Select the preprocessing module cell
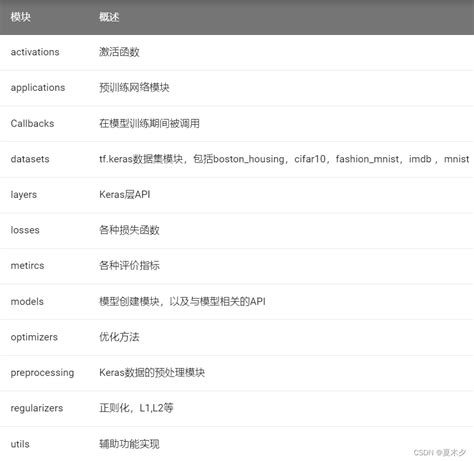This screenshot has height=461, width=474. pyautogui.click(x=42, y=373)
